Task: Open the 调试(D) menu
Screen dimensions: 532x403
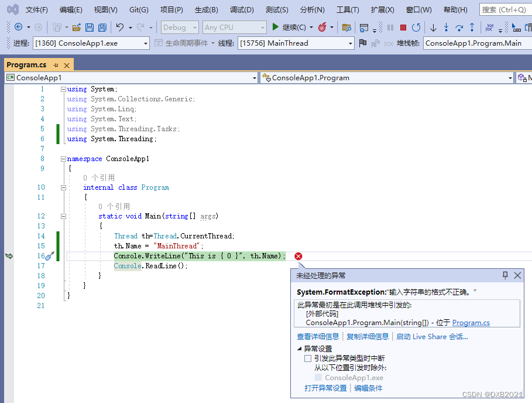Action: 242,10
